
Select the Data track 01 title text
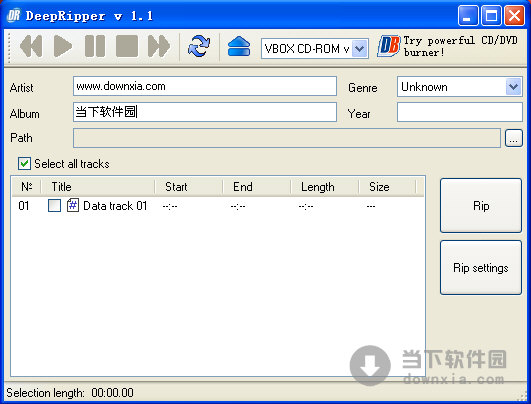tap(115, 206)
